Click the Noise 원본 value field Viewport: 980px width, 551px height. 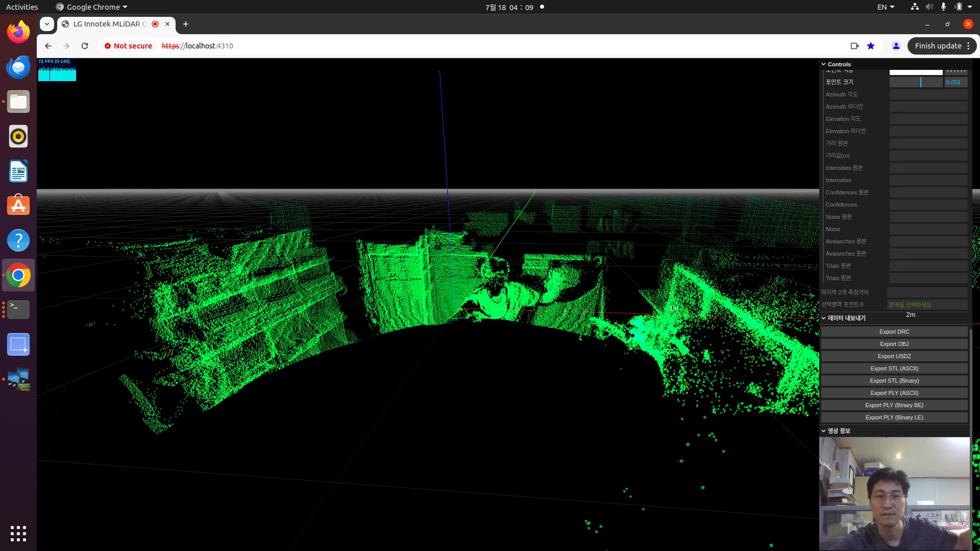pos(928,217)
